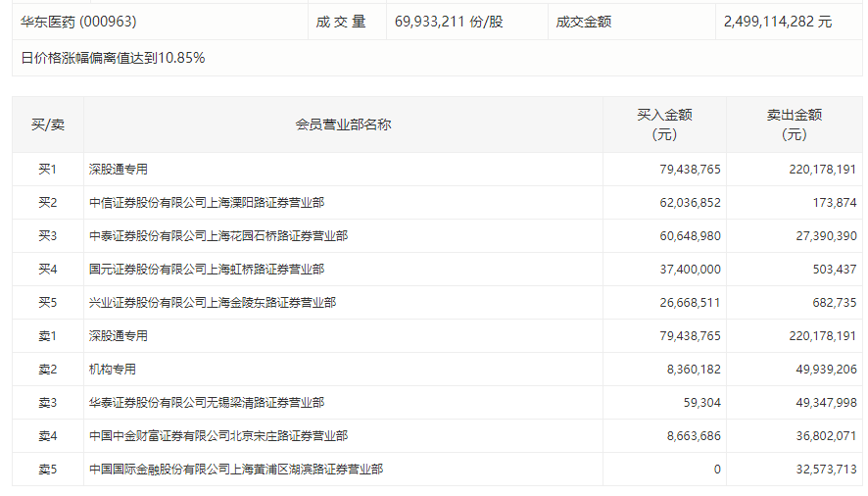Select 中信证券股份有限公司上海溧阳路证券营业部
This screenshot has height=496, width=868.
(x=207, y=202)
